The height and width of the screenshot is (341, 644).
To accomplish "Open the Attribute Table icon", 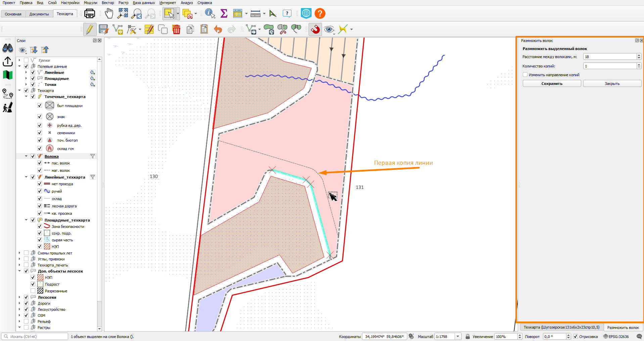I will pos(238,13).
